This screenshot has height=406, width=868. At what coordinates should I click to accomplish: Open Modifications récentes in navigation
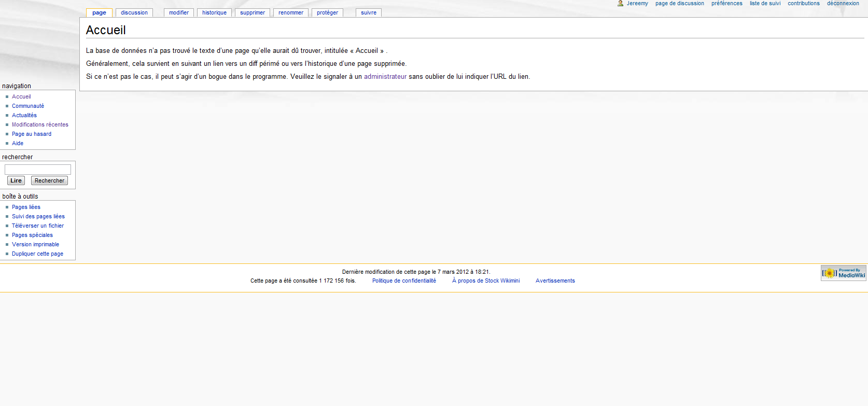point(40,125)
